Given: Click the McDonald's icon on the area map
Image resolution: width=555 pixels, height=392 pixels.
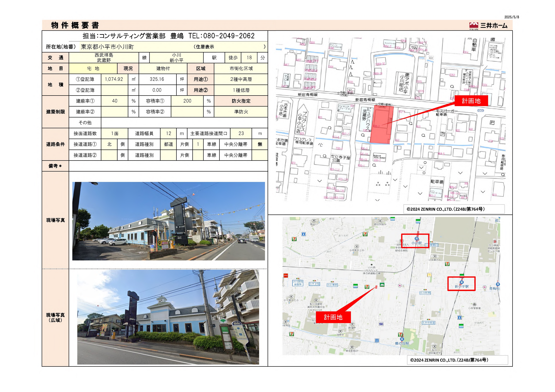Looking at the screenshot, I should point(429,275).
